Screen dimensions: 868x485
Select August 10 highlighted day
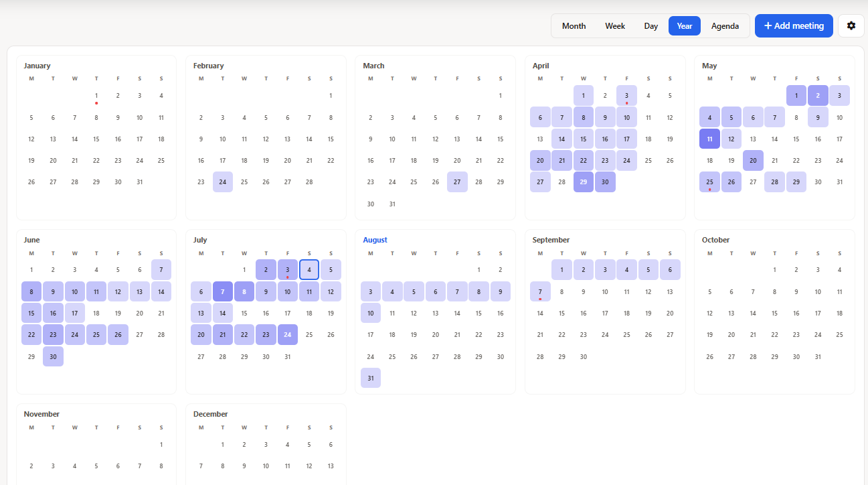tap(371, 313)
